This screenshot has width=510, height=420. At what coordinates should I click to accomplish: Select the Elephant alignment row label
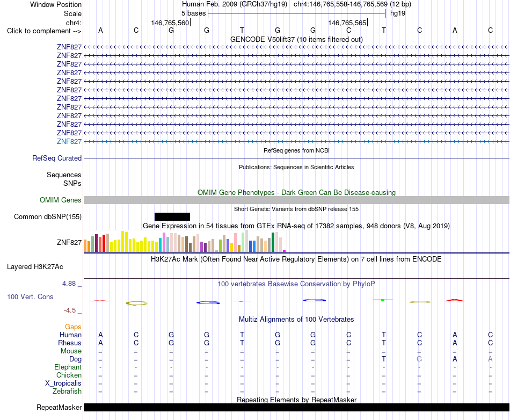pos(68,367)
